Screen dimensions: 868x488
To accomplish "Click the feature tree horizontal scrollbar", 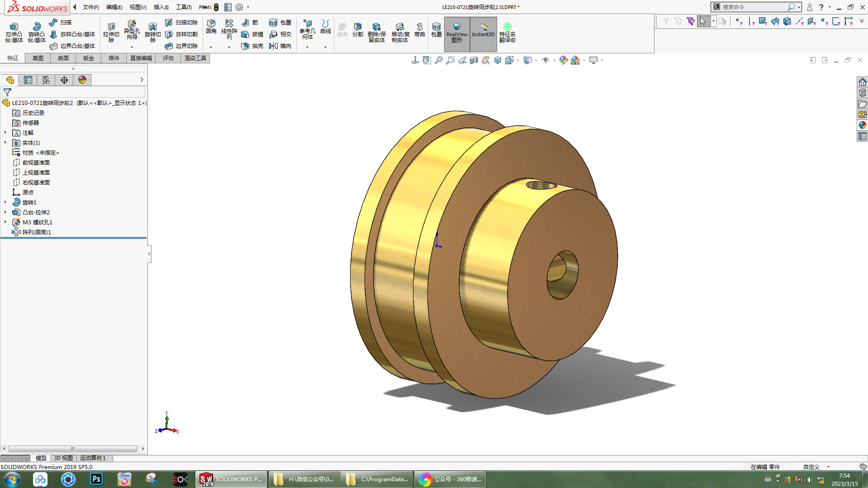I will (x=73, y=449).
